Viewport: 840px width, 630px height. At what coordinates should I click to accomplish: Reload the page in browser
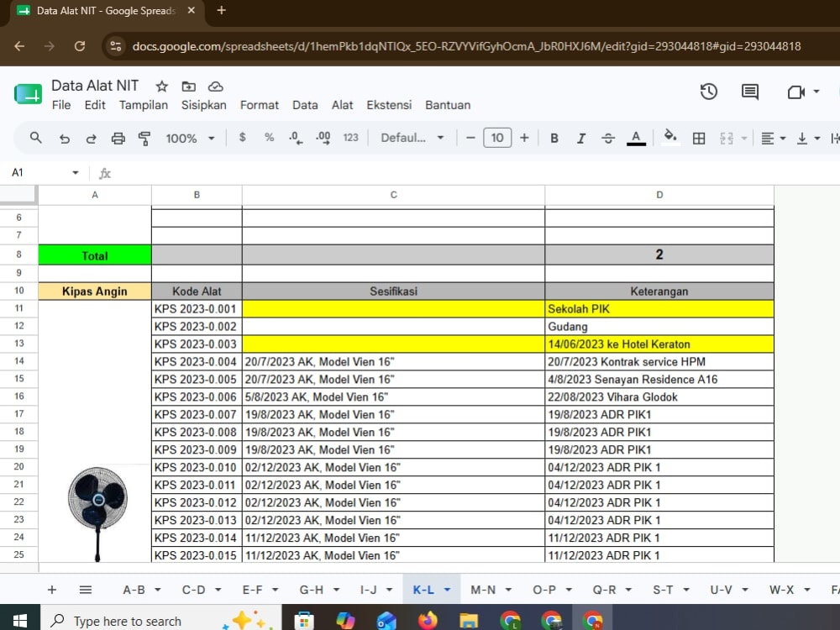80,46
